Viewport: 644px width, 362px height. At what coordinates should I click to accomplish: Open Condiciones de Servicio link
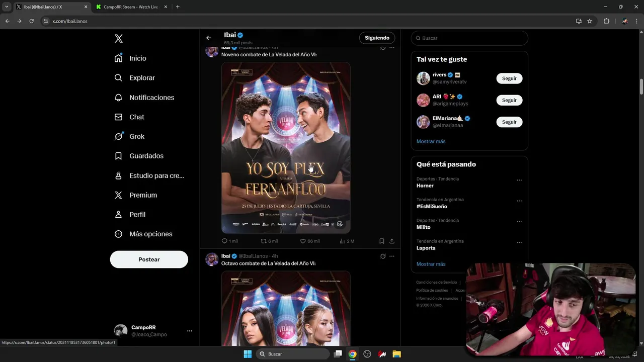[437, 283]
